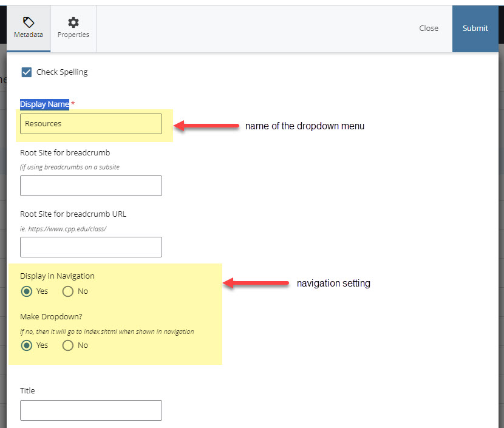Image resolution: width=504 pixels, height=428 pixels.
Task: Click the Metadata tag icon
Action: [29, 22]
